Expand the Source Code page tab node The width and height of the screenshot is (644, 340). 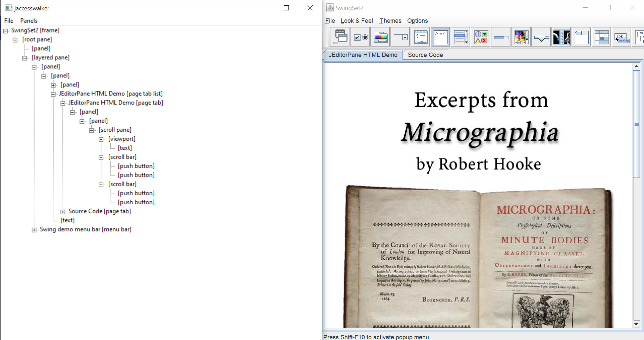(x=63, y=212)
